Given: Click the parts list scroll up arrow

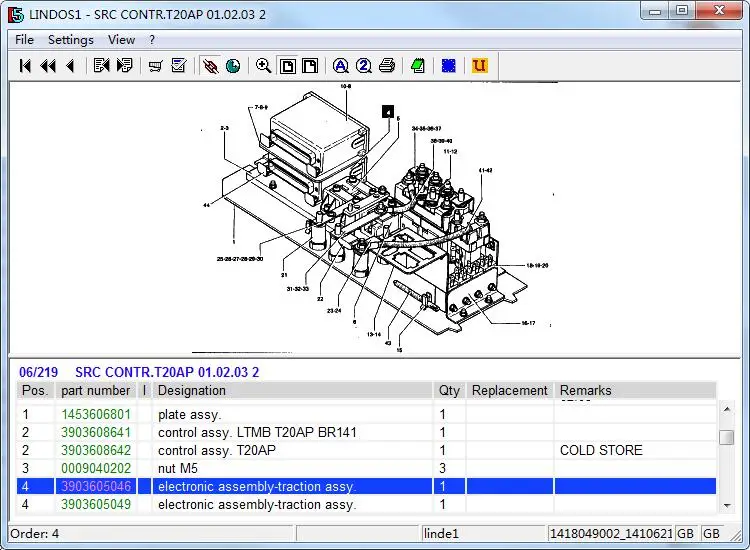Looking at the screenshot, I should click(x=727, y=409).
